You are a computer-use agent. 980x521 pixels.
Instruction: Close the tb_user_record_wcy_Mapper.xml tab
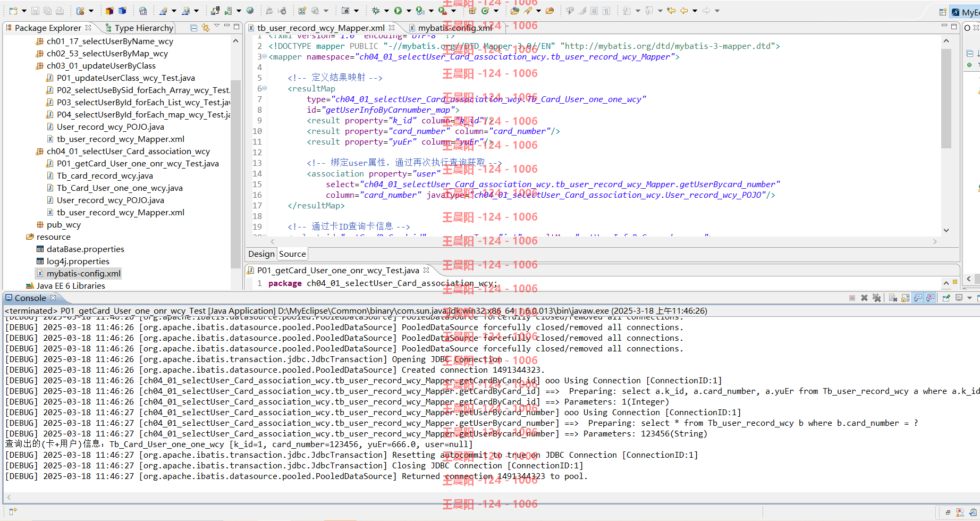[392, 28]
